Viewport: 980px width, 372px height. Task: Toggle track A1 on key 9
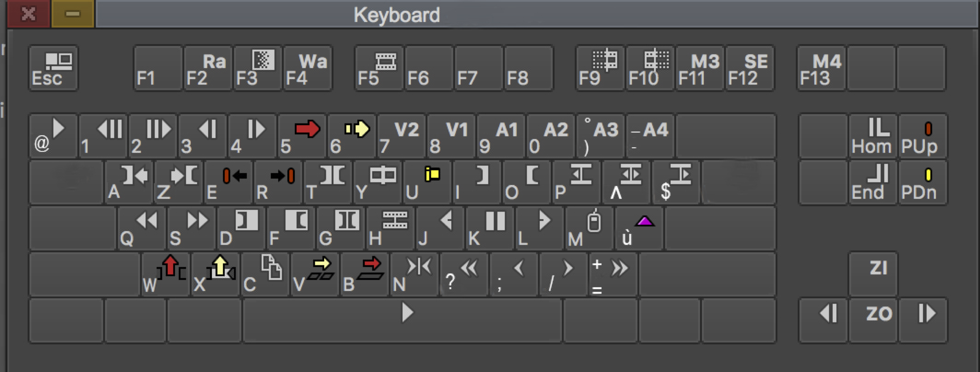tap(501, 136)
